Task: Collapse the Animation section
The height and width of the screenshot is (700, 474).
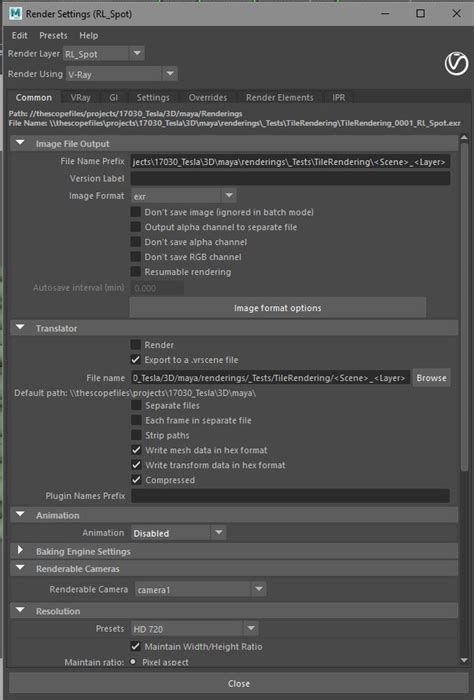Action: coord(20,515)
